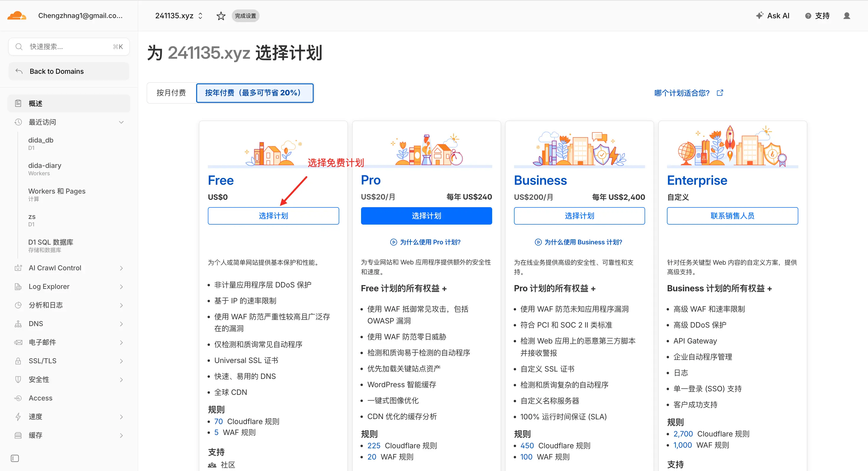The width and height of the screenshot is (868, 471).
Task: Expand the DNS sidebar menu
Action: click(x=121, y=324)
